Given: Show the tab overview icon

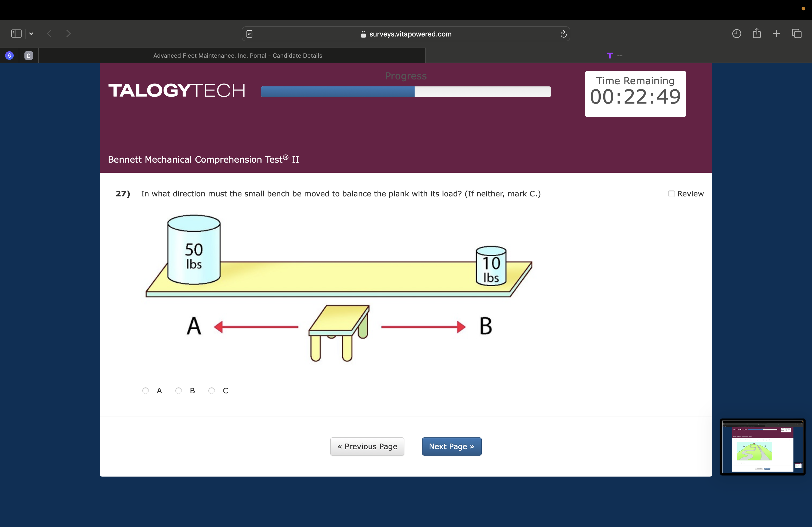Looking at the screenshot, I should click(x=797, y=33).
